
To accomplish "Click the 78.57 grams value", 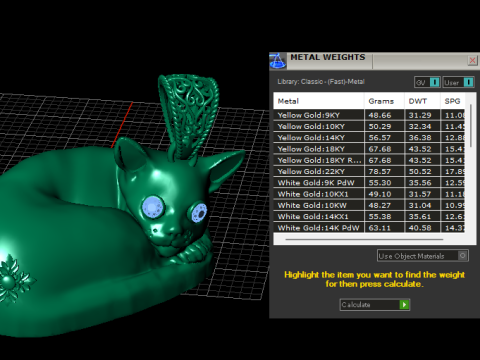I will click(x=380, y=172).
